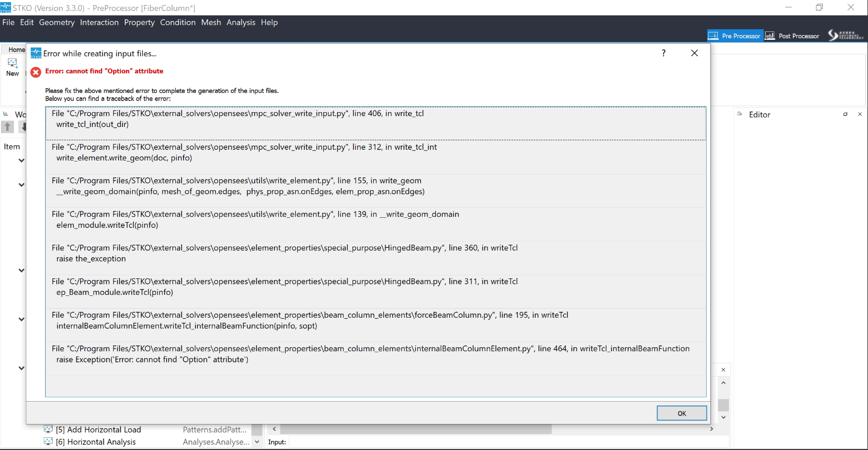This screenshot has width=868, height=450.
Task: Restore down the STKO window
Action: coord(819,7)
